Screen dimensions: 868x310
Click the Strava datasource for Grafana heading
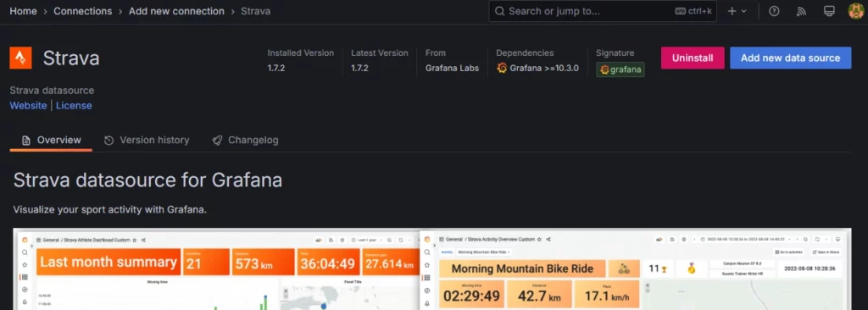tap(147, 180)
